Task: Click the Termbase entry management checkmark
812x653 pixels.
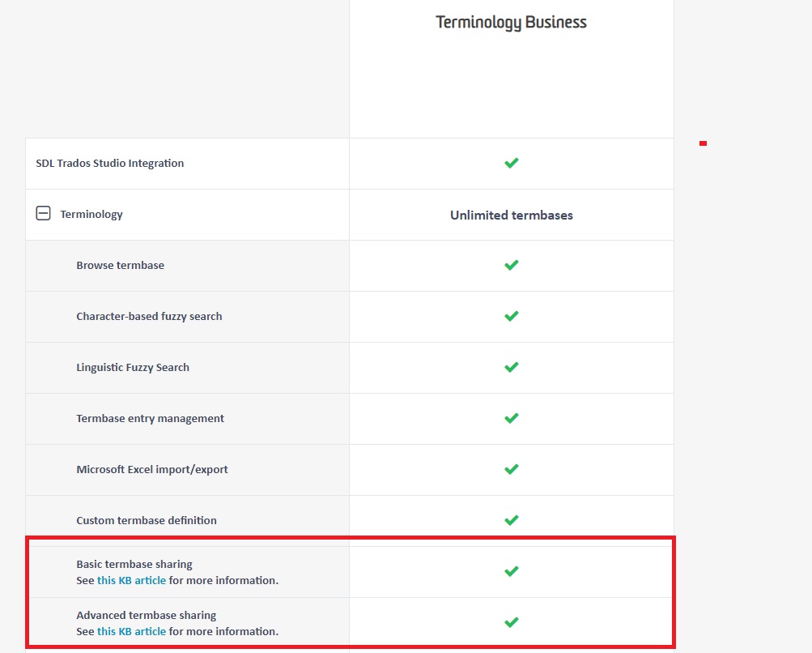Action: click(x=511, y=418)
